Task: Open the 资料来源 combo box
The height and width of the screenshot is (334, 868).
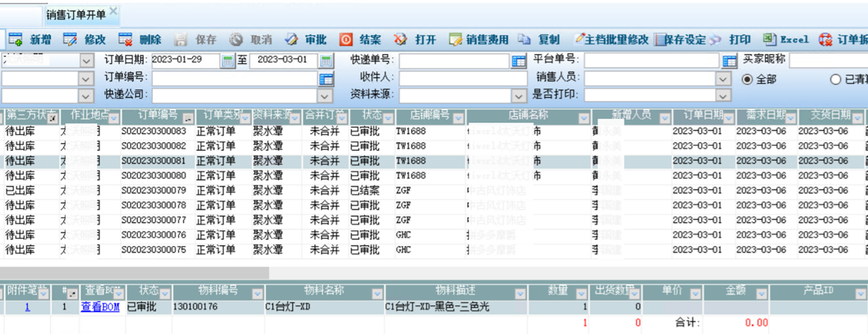Action: tap(520, 95)
